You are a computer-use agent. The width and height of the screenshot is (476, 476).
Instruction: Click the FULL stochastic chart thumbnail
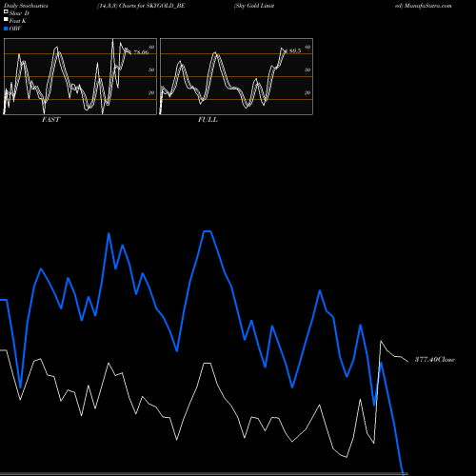[x=236, y=76]
